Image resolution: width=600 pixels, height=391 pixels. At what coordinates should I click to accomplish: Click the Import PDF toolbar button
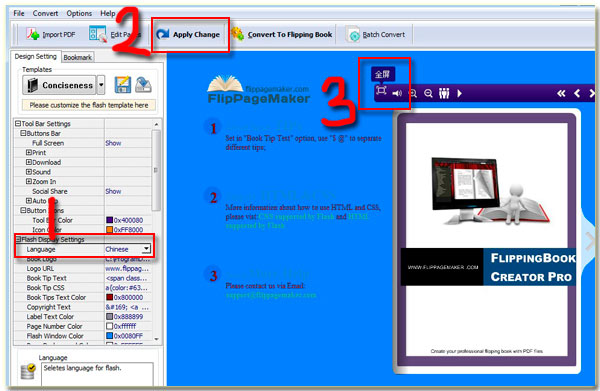tap(51, 34)
